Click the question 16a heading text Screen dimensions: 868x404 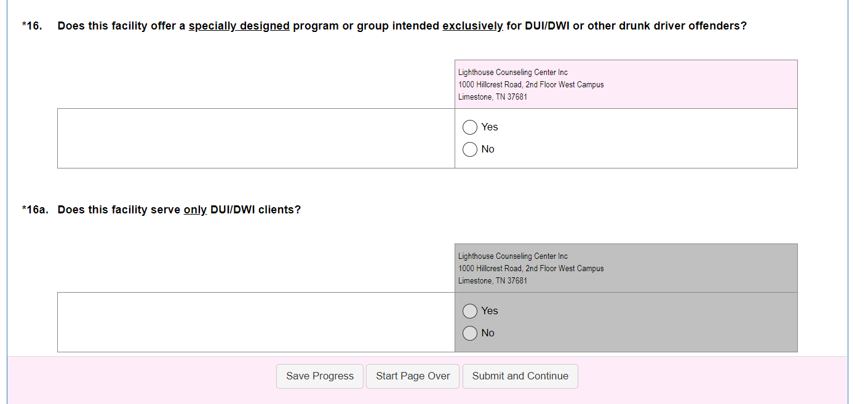[179, 210]
